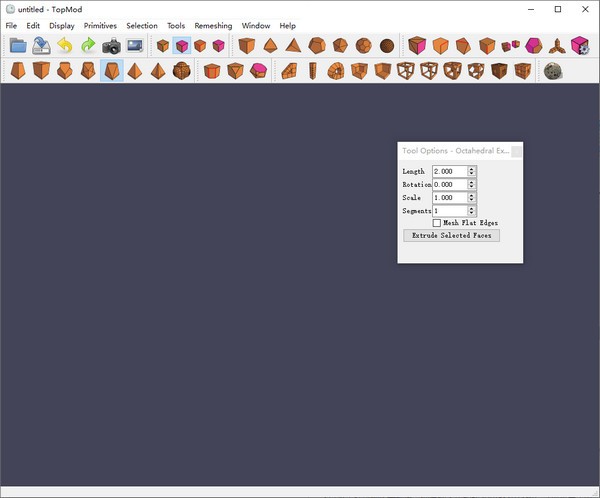
Task: Increase the Length value with up arrow
Action: click(472, 168)
